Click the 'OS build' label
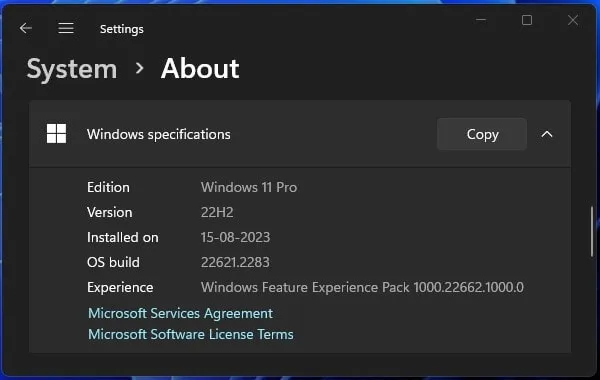The image size is (600, 380). point(113,263)
